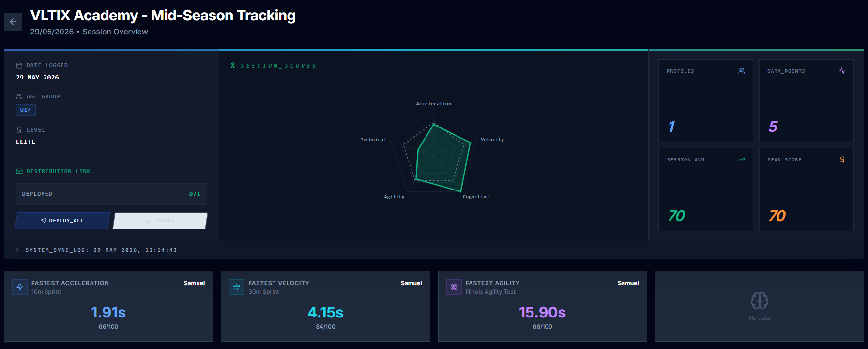The image size is (868, 349).
Task: Click the Agility axis label on radar
Action: [394, 197]
